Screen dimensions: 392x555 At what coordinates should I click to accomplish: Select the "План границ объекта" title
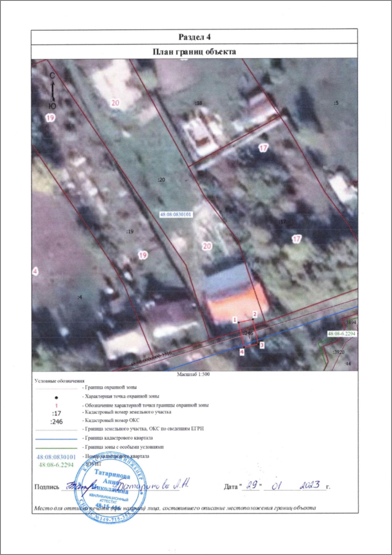pos(195,52)
